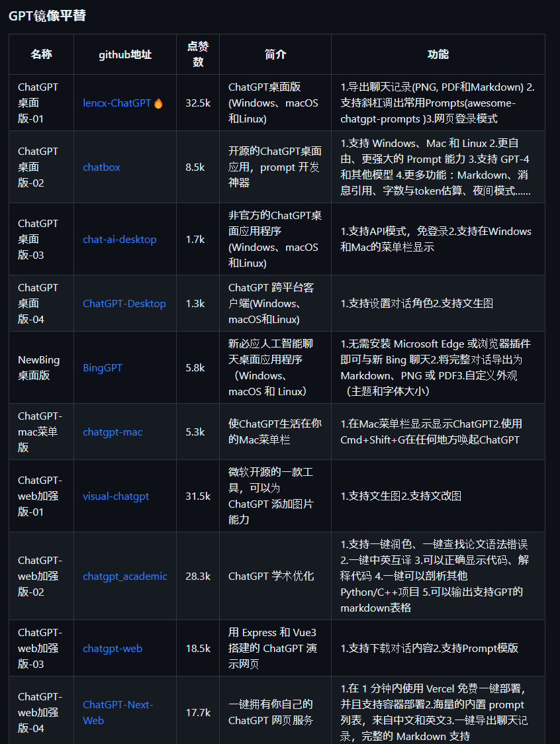This screenshot has height=744, width=560.
Task: Click the 新必应人工智能聊天桌面应用程序 description
Action: (x=271, y=367)
